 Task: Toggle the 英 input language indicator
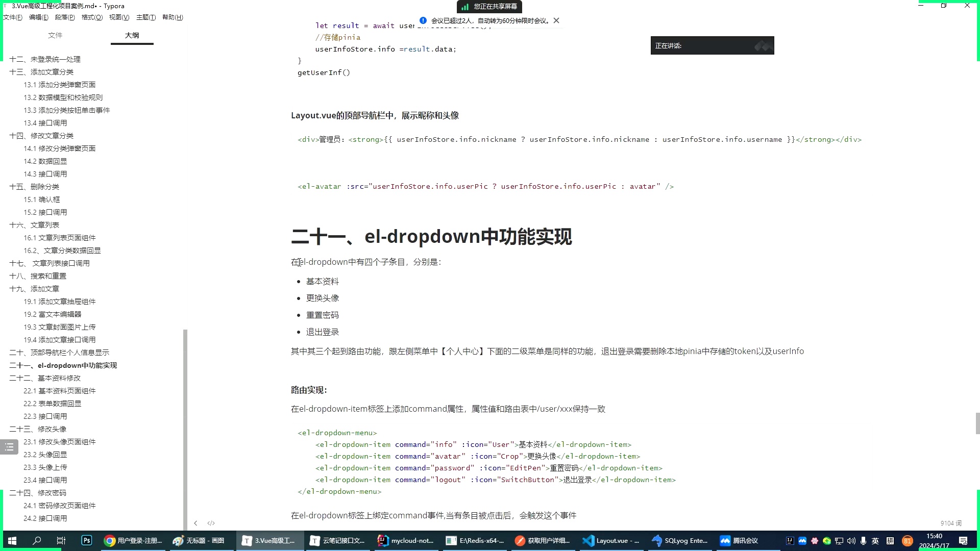click(875, 540)
